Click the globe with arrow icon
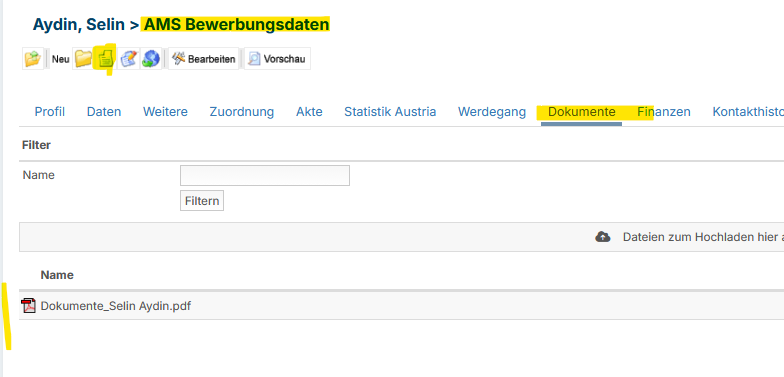The height and width of the screenshot is (377, 784). coord(150,58)
